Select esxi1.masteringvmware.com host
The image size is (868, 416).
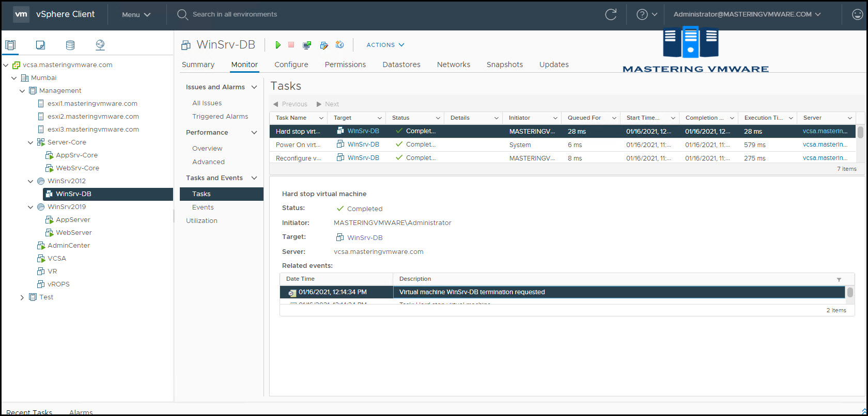(x=92, y=104)
